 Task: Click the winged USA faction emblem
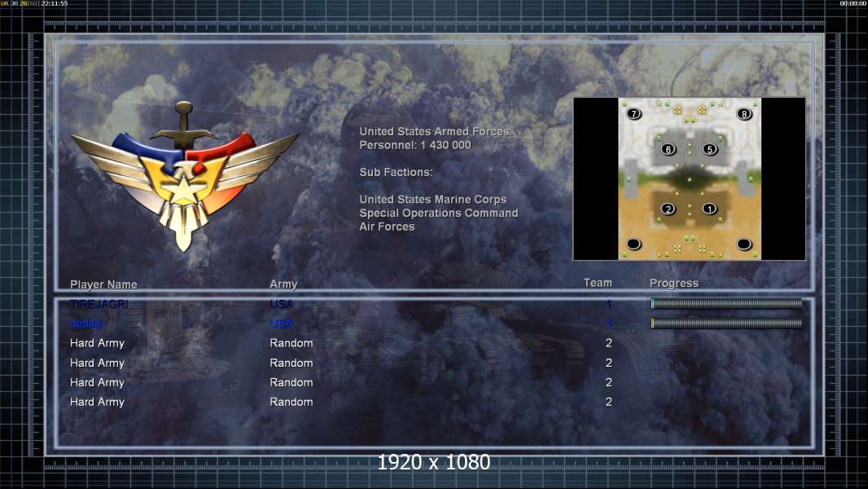coord(184,176)
